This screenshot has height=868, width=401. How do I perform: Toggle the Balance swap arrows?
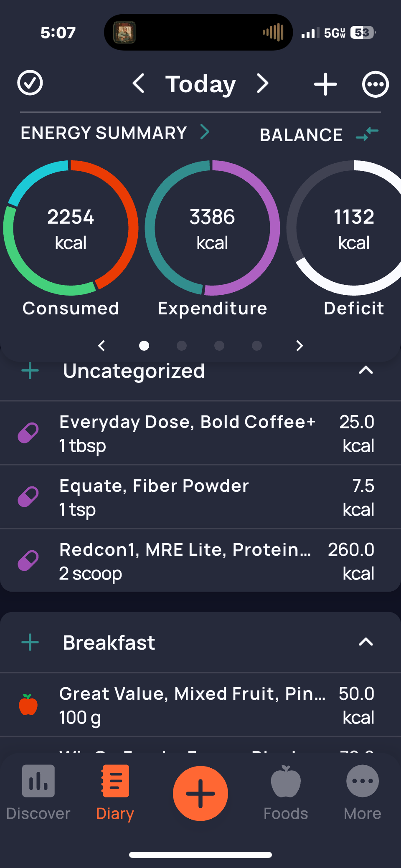tap(367, 134)
